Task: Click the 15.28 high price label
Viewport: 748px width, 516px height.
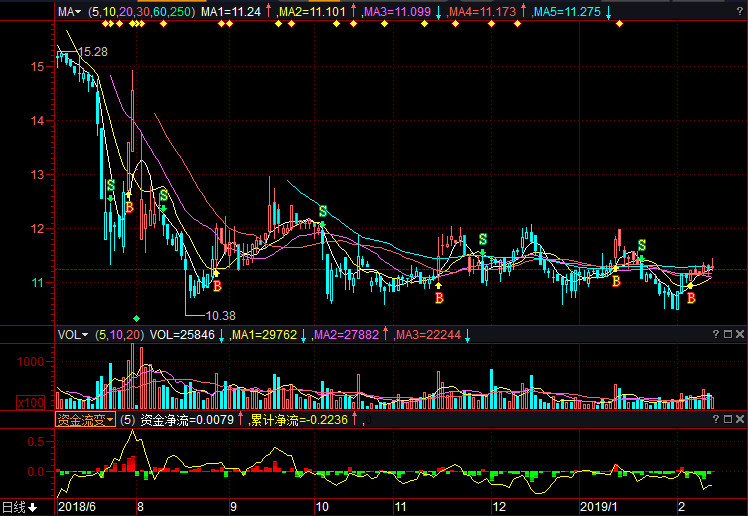Action: tap(93, 51)
